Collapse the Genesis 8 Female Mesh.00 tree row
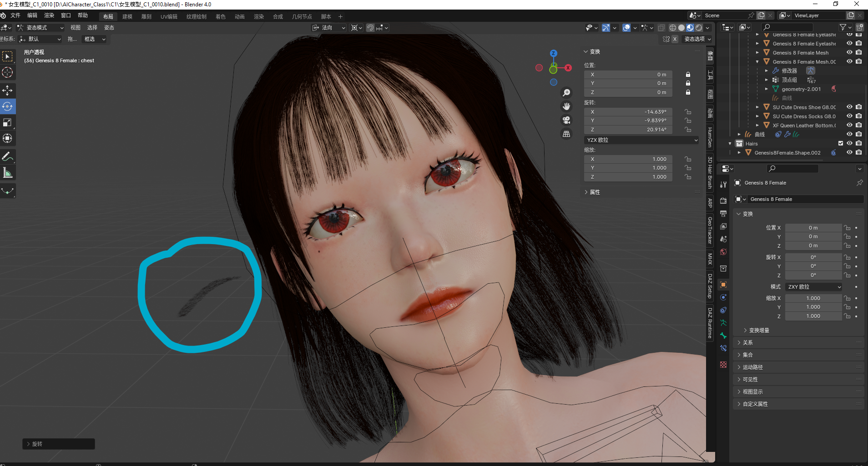868x466 pixels. 757,61
